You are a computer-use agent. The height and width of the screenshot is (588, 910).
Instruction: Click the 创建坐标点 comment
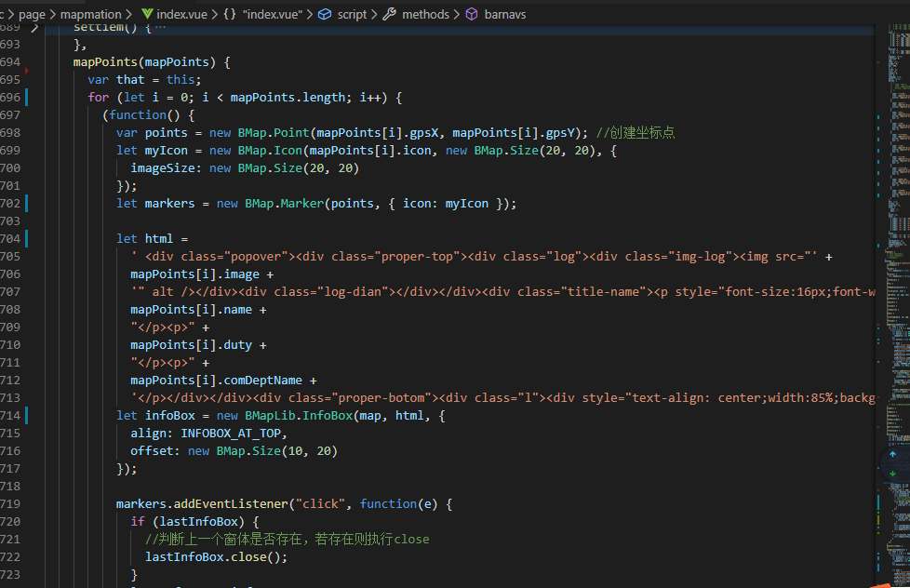coord(636,133)
